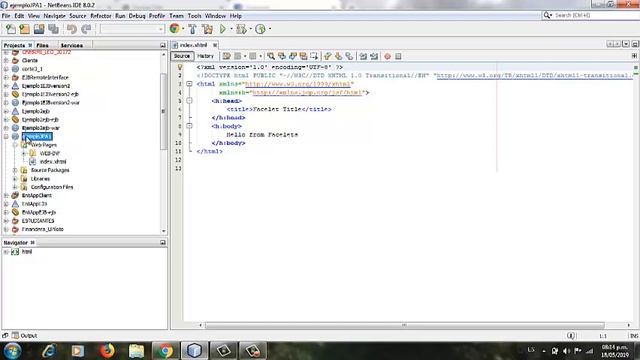
Task: Click the Shift Line Right icon
Action: [374, 56]
